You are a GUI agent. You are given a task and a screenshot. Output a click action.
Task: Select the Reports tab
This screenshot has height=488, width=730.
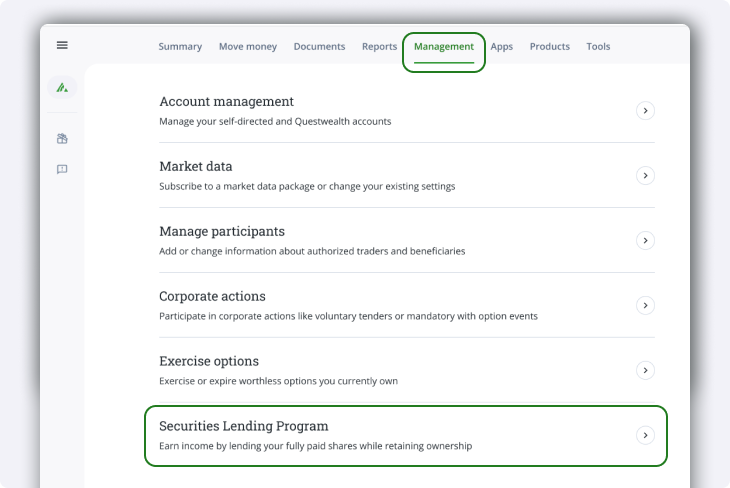[379, 46]
